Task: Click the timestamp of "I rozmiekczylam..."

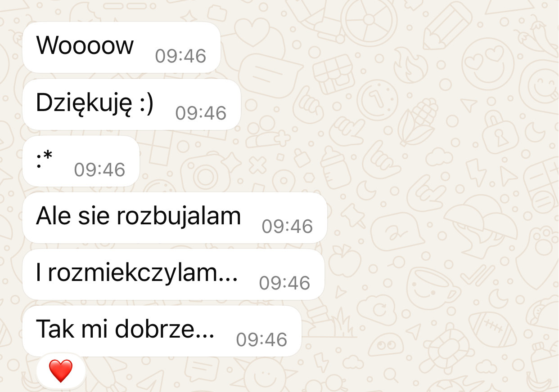Action: point(284,283)
